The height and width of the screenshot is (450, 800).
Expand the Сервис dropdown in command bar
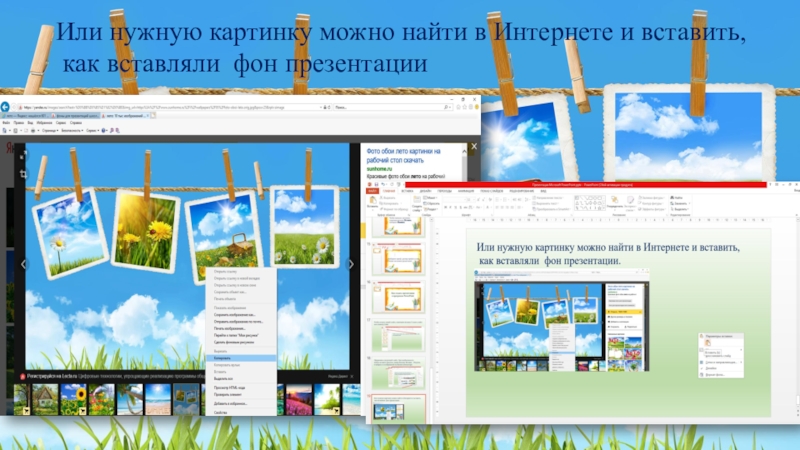click(x=92, y=131)
